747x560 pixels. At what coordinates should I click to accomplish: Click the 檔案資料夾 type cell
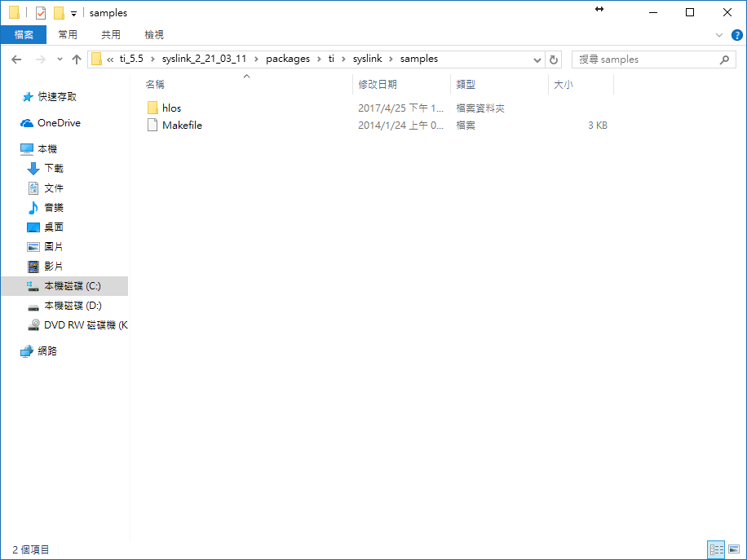[x=480, y=108]
